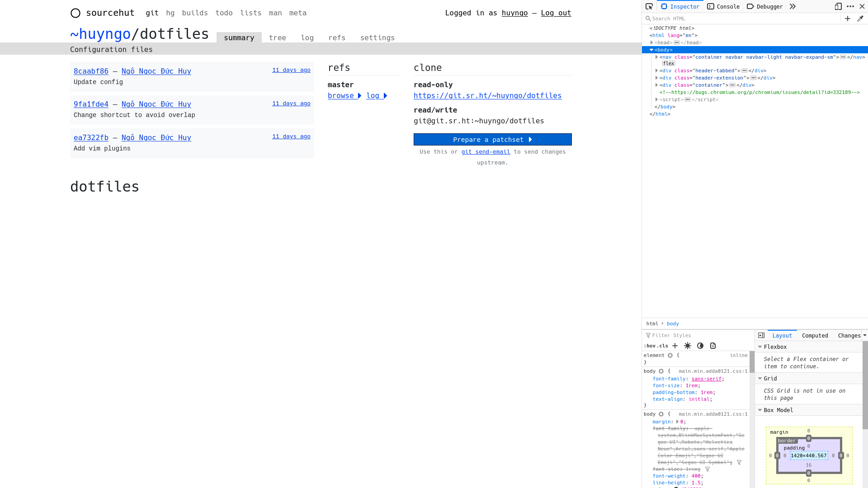Open read-only clone URL link
The height and width of the screenshot is (488, 868).
click(x=487, y=96)
